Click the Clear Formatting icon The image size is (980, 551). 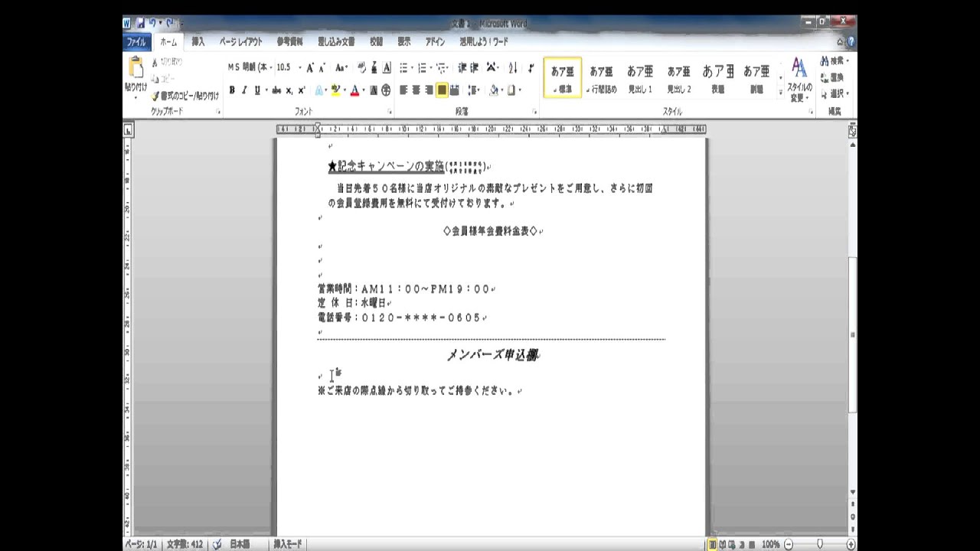tap(361, 67)
